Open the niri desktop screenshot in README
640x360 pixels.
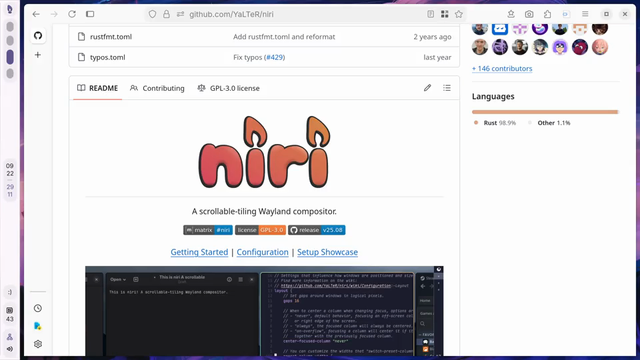coord(264,311)
